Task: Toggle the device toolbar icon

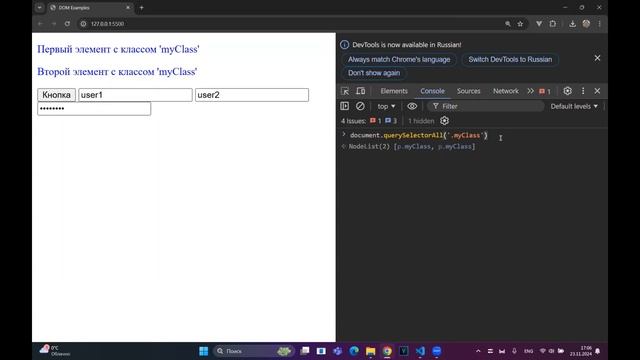Action: click(x=360, y=91)
